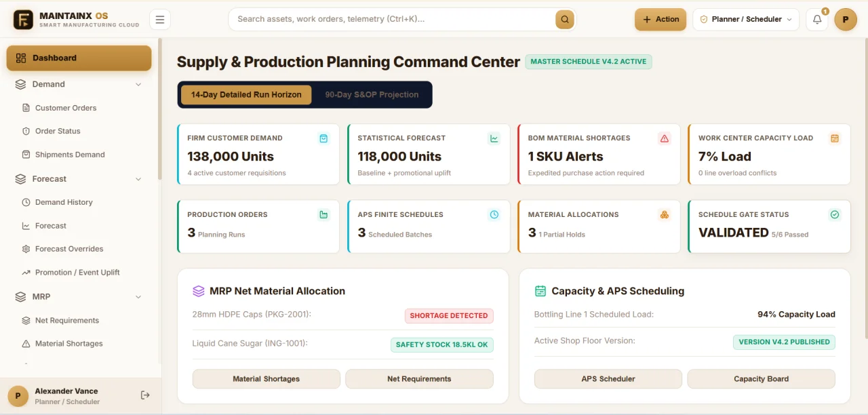Click the Forecast section layers icon
This screenshot has height=415, width=868.
point(20,179)
